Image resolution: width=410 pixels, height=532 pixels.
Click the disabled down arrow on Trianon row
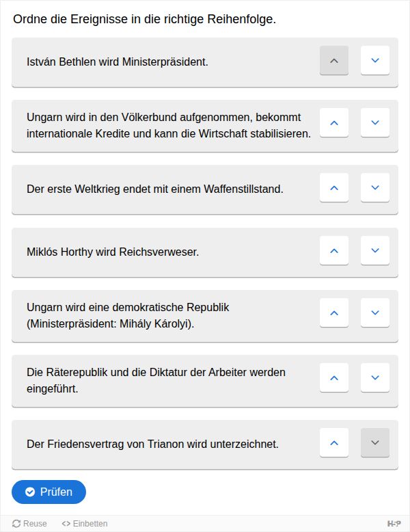point(374,443)
